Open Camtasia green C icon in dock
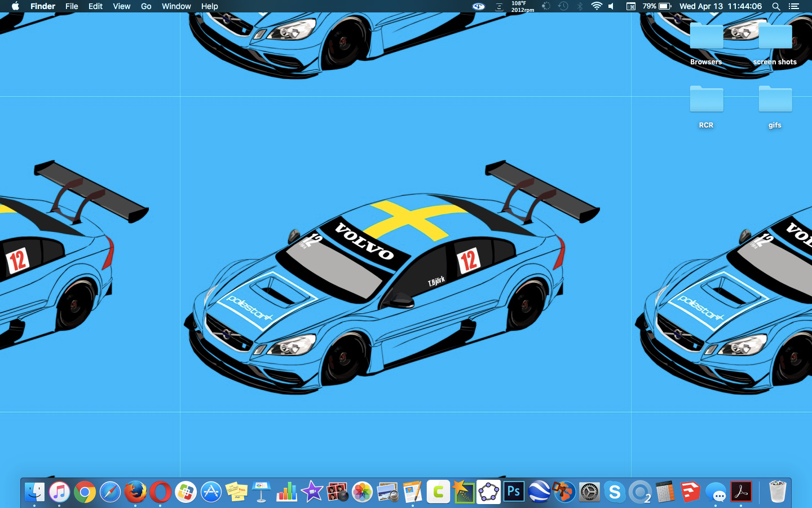812x508 pixels. [x=438, y=492]
